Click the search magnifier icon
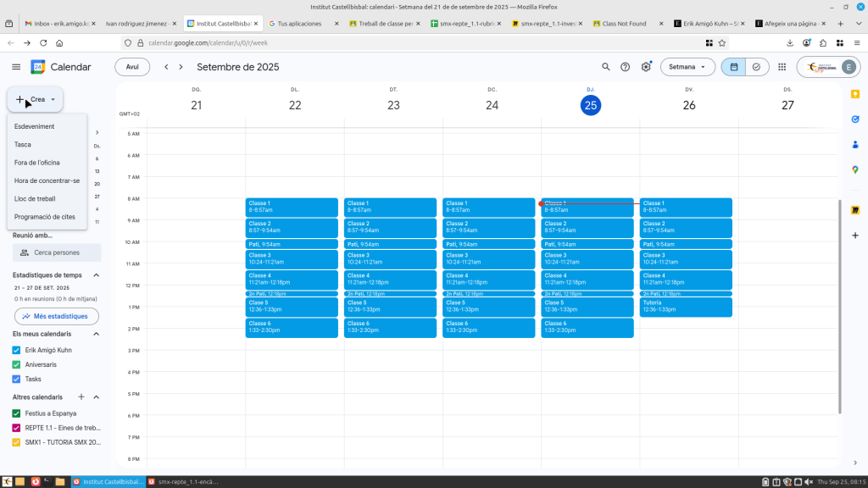This screenshot has width=868, height=488. [x=605, y=67]
